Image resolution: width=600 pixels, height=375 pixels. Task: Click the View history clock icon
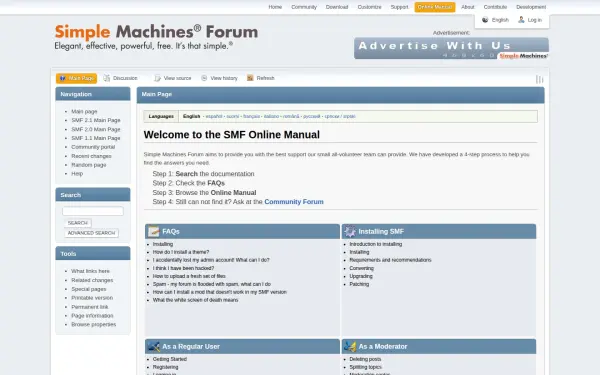[204, 78]
